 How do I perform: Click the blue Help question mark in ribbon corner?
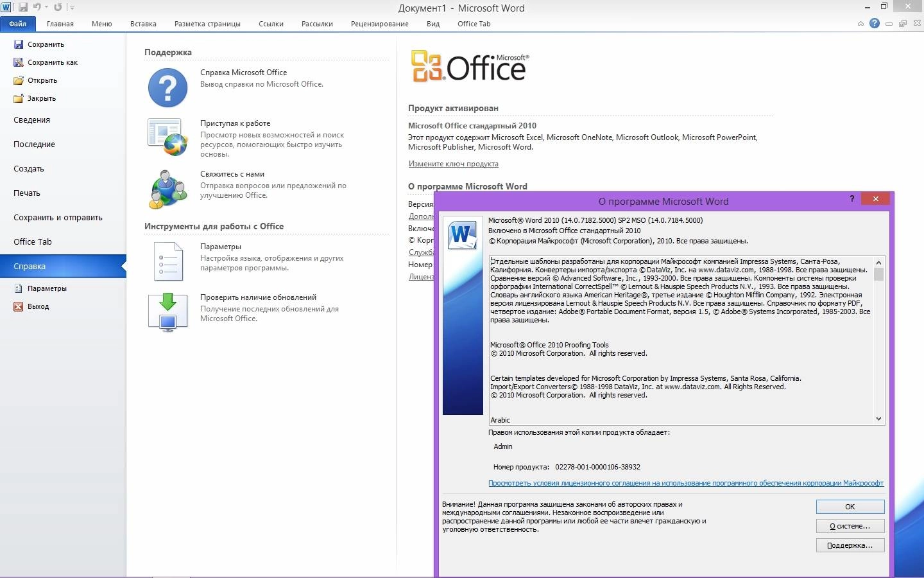[x=874, y=24]
